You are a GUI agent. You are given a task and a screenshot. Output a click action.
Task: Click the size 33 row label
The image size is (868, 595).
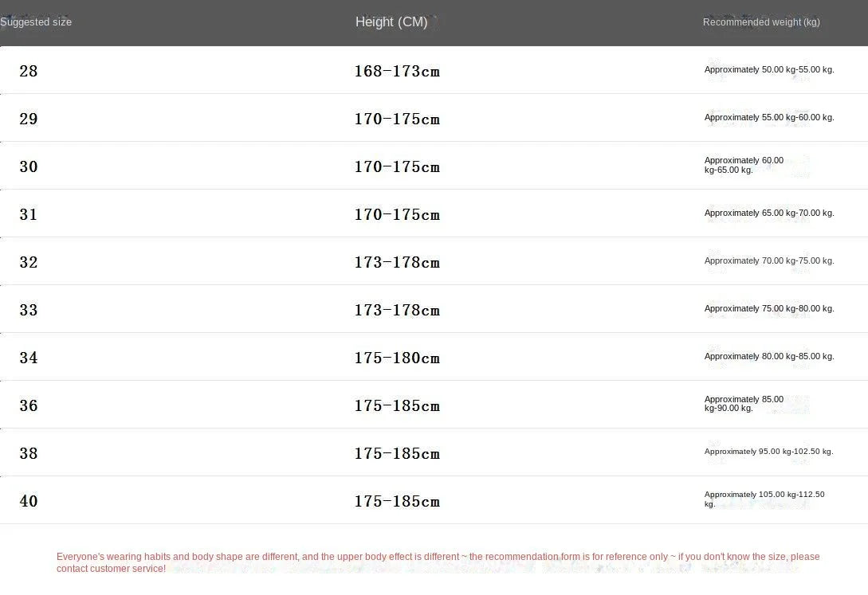(29, 310)
